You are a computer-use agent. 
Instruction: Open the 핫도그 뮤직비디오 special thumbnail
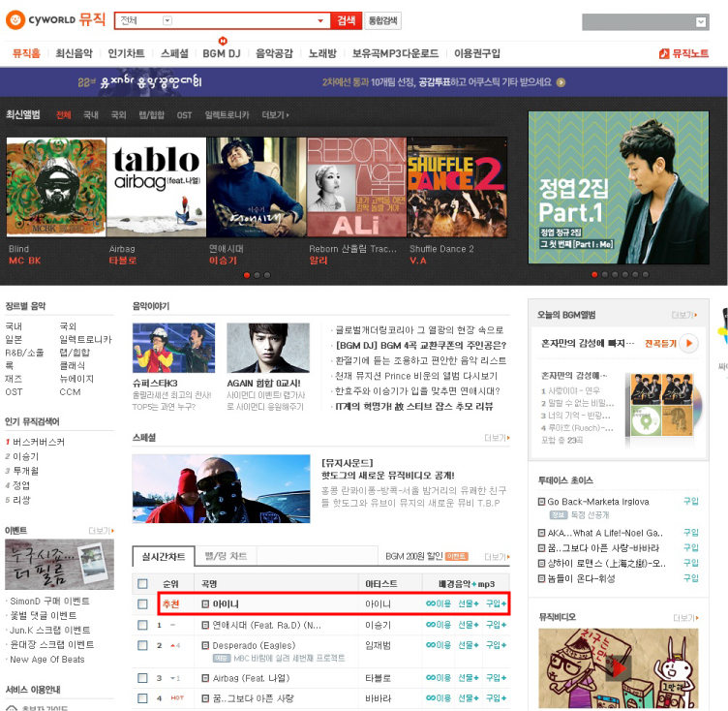(x=221, y=489)
